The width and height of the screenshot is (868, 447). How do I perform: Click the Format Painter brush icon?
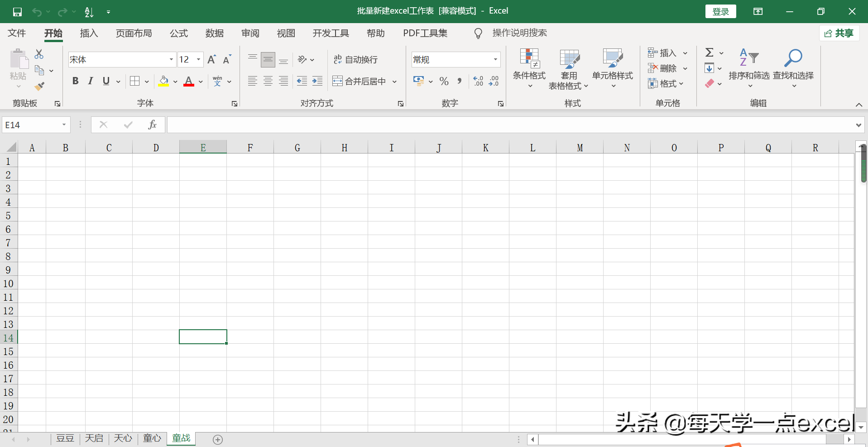click(x=39, y=86)
